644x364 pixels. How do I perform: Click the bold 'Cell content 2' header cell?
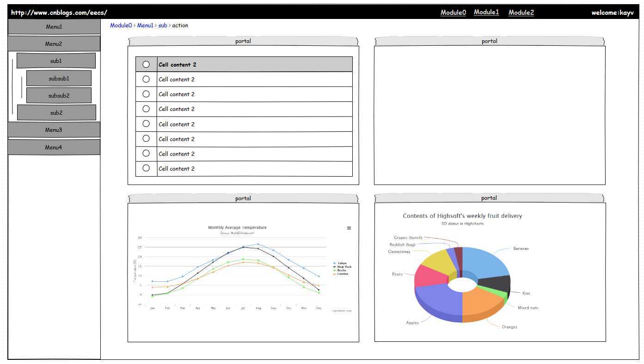point(255,64)
